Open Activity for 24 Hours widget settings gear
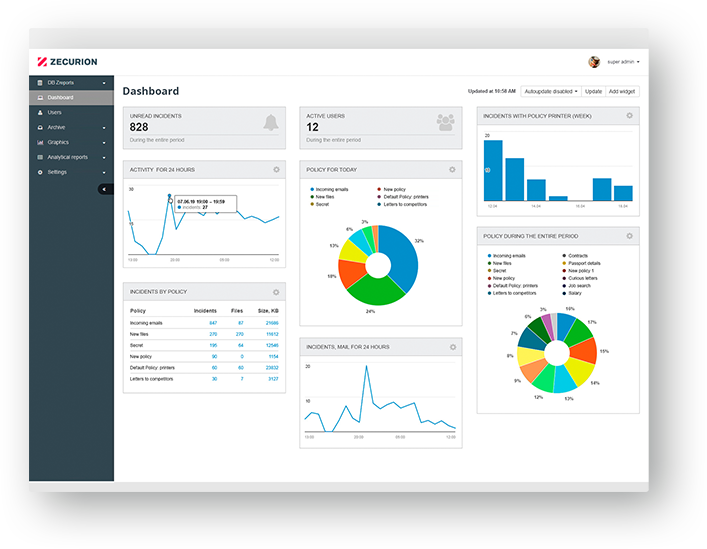Screen dimensions: 707x549 276,169
